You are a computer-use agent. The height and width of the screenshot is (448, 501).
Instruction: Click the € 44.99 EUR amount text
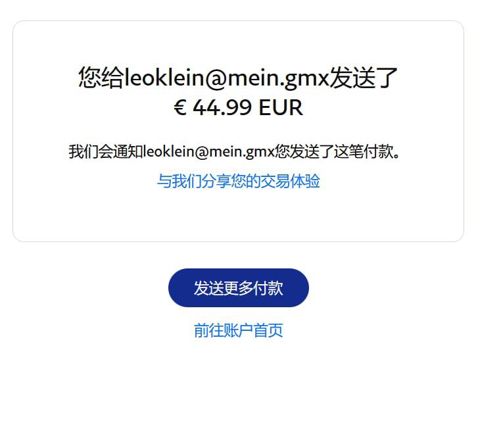coord(239,107)
